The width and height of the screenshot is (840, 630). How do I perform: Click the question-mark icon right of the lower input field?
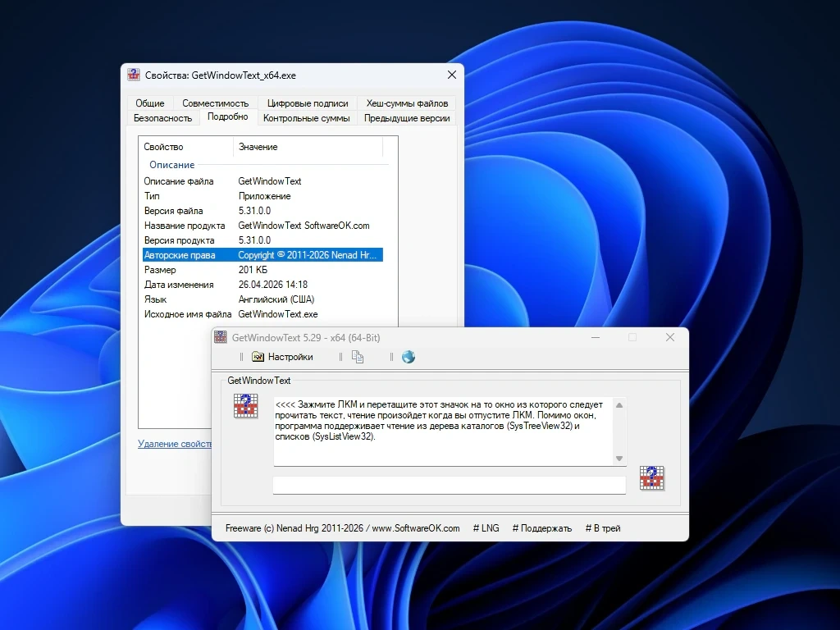(652, 478)
